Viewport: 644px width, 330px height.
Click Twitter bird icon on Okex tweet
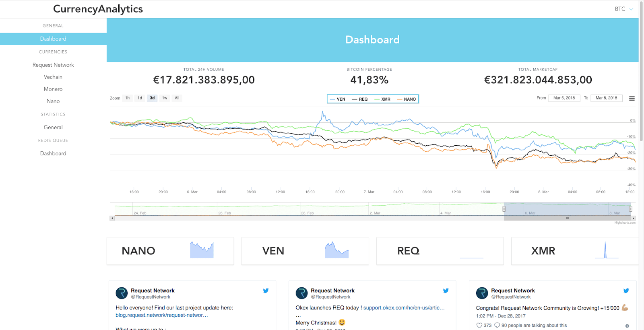446,291
